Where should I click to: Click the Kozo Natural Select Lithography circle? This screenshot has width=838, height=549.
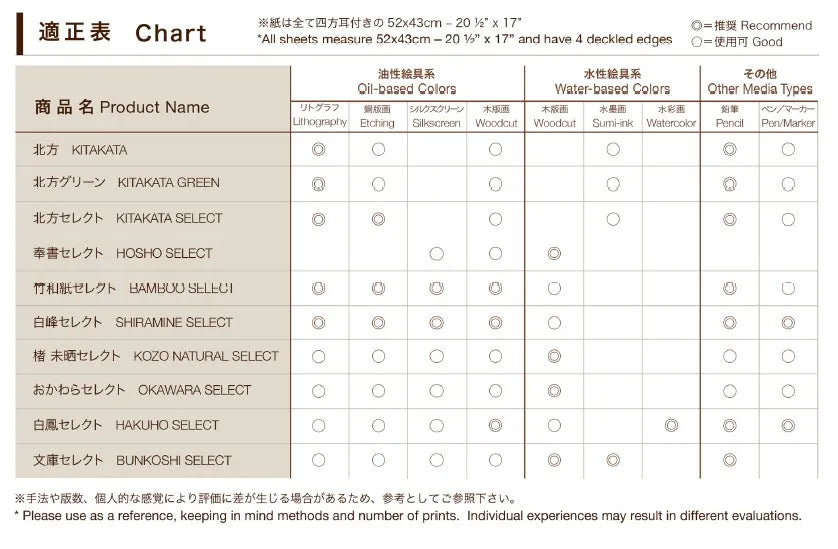tap(319, 356)
